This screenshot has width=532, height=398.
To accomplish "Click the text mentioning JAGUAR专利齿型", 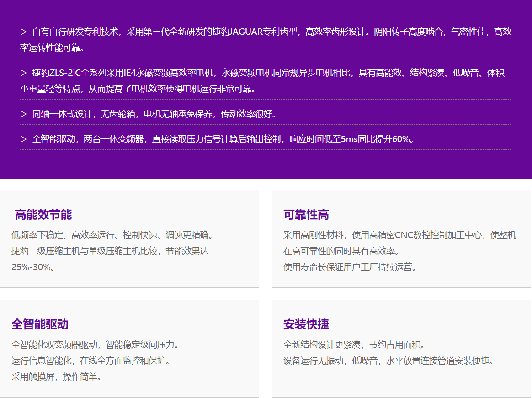I will [x=265, y=32].
